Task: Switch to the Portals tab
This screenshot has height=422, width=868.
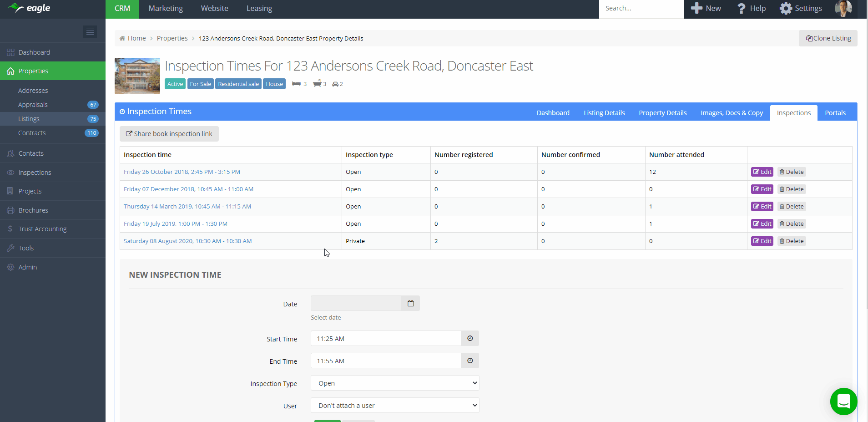Action: (835, 113)
